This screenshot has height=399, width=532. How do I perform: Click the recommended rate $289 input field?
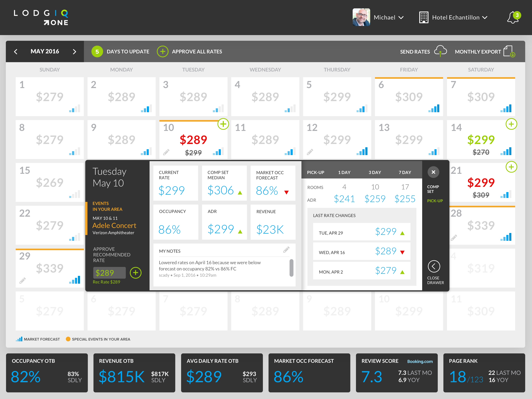109,273
